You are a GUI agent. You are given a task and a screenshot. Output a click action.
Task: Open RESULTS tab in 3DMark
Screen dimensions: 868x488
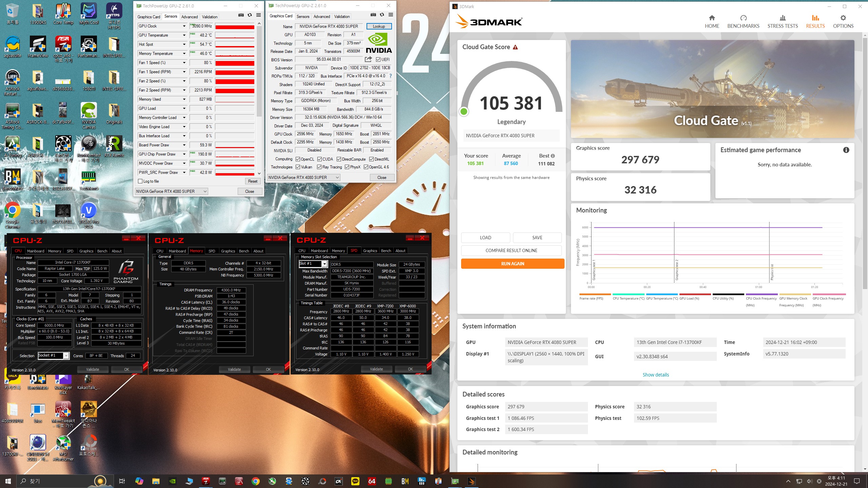tap(815, 22)
